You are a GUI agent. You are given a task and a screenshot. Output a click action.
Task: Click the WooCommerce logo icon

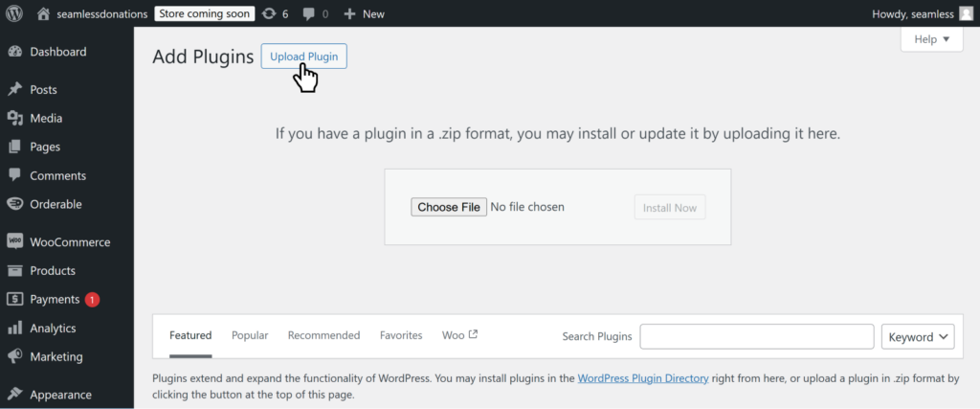click(x=15, y=241)
